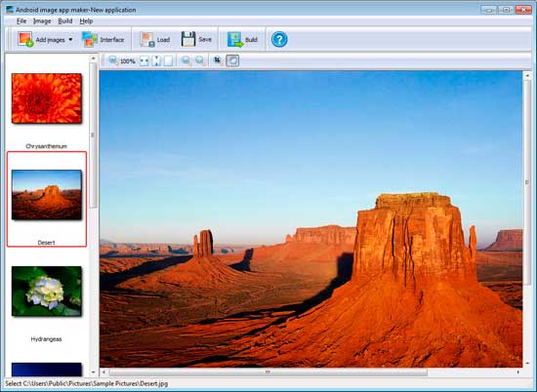
Task: Click the 100% zoom button
Action: 122,61
